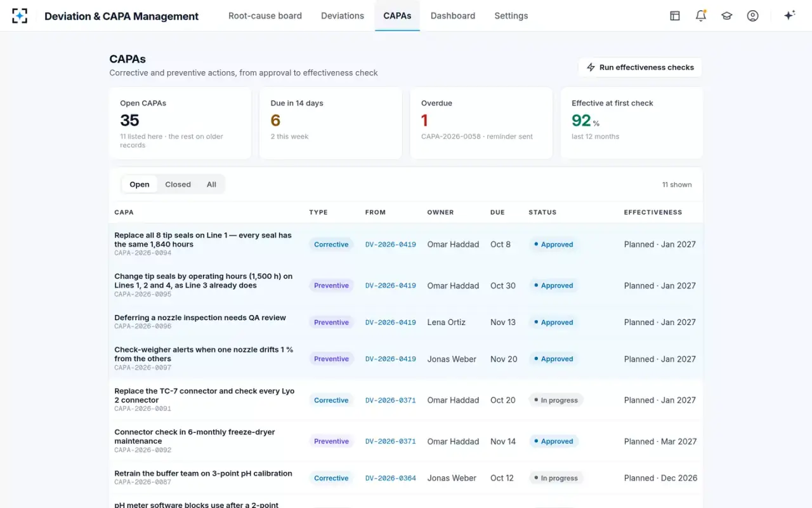Screen dimensions: 812x508
Task: Open 'Connector check in 6-monthly freeze-dryer maintenance'
Action: (195, 436)
